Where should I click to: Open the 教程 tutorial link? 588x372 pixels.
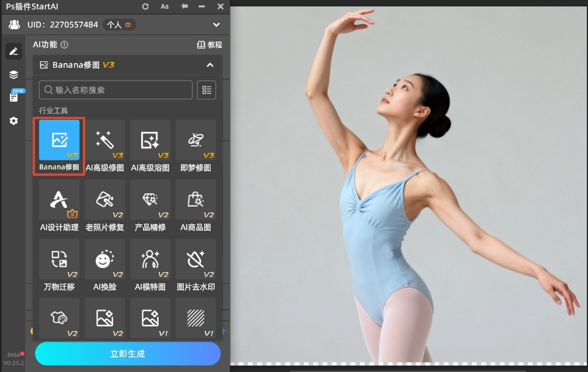209,44
